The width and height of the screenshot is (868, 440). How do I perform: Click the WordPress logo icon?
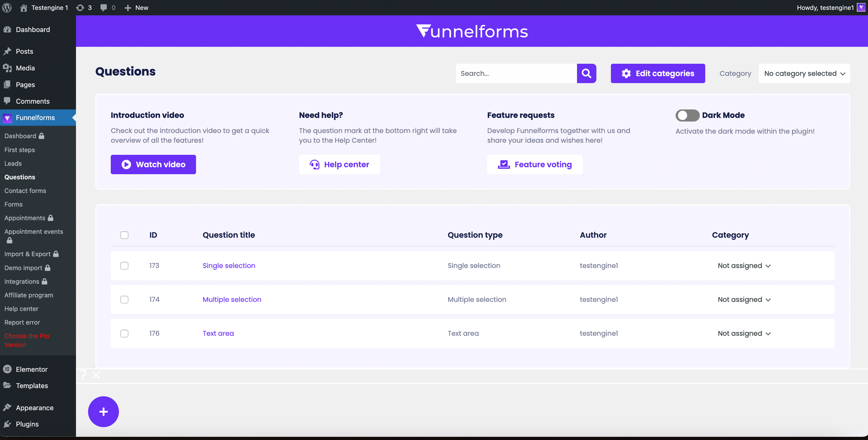click(x=7, y=8)
